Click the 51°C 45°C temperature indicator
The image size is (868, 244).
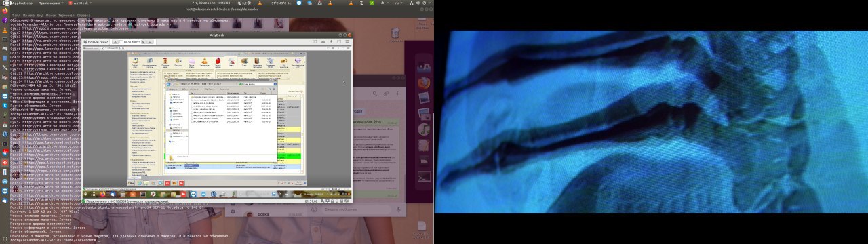282,3
